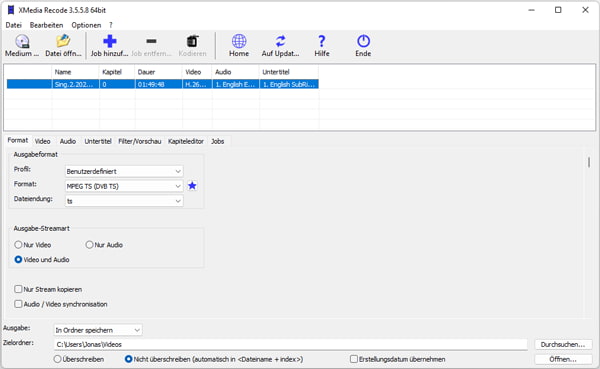Open the Format dropdown showing MPEG TS
Viewport: 600px width, 369px height.
tap(124, 186)
